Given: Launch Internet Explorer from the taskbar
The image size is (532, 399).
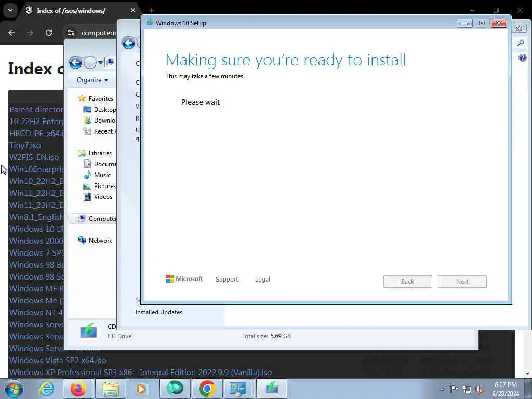Looking at the screenshot, I should pyautogui.click(x=46, y=389).
